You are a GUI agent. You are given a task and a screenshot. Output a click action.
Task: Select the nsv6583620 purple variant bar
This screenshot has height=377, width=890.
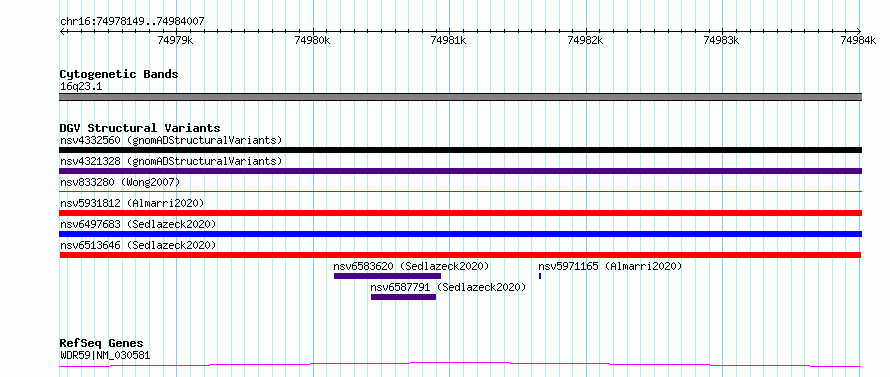coord(387,276)
